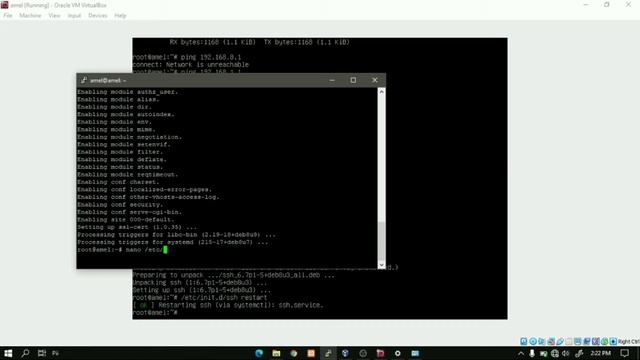Close the VirtualBox window
The height and width of the screenshot is (360, 640).
click(x=629, y=4)
